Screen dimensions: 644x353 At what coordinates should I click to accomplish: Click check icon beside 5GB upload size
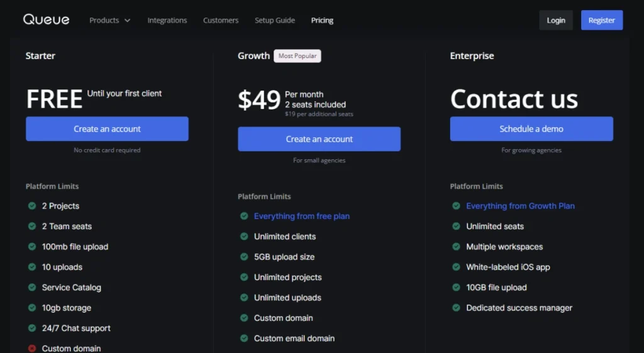point(244,257)
